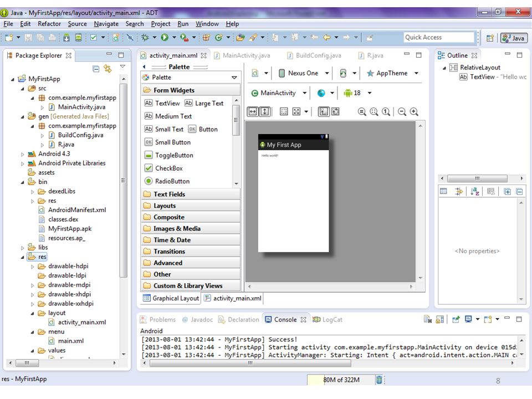This screenshot has height=399, width=532.
Task: Open the API level 18 dropdown
Action: point(370,93)
